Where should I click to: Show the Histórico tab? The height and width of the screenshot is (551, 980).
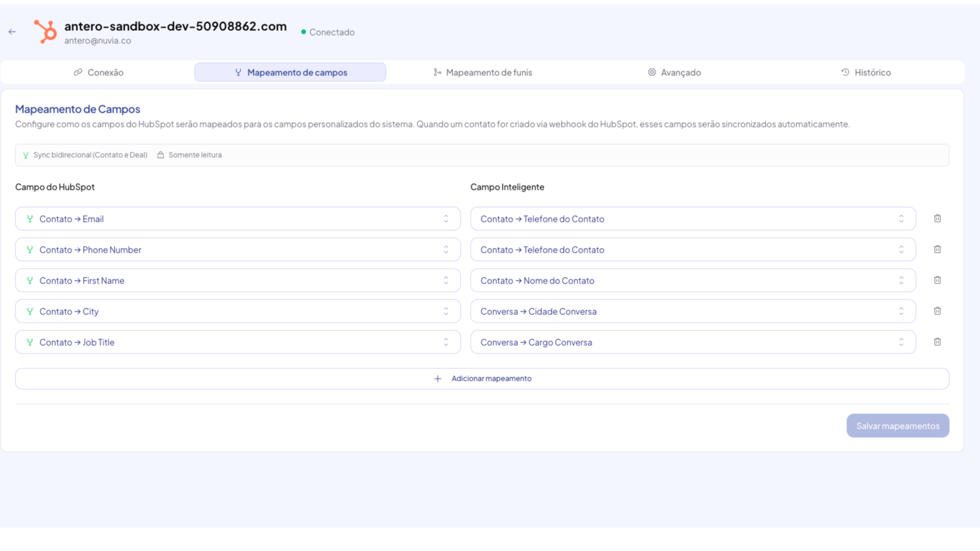866,72
